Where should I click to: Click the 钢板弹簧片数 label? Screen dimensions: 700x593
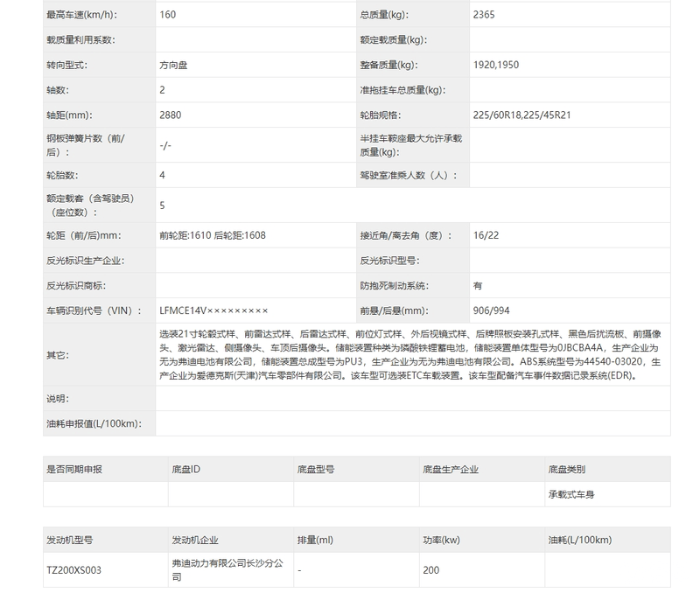point(86,145)
